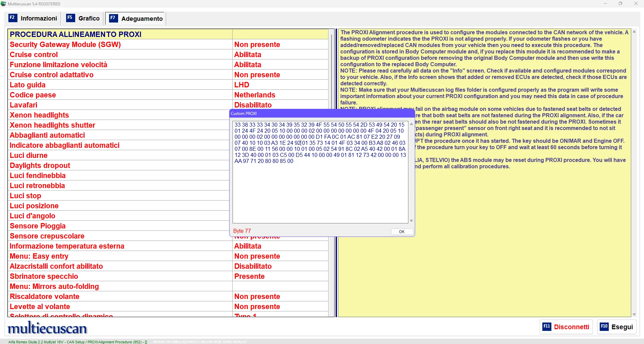Screen dimensions: 644x344
Task: Click the Custom PROXI dialog title bar
Action: tap(322, 114)
